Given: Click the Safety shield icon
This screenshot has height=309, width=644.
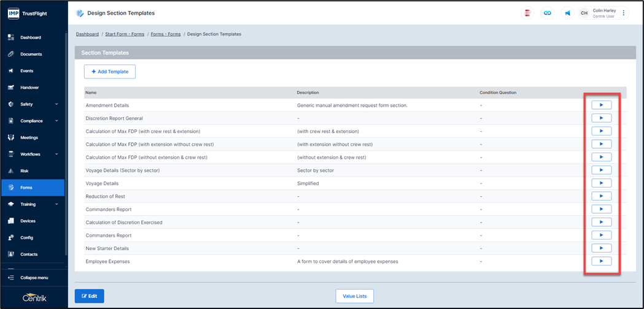Looking at the screenshot, I should pyautogui.click(x=11, y=104).
